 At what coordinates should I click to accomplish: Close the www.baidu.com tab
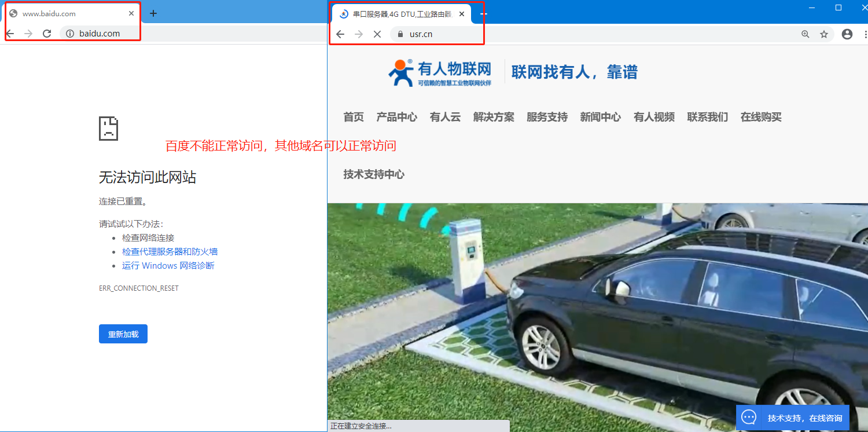131,13
